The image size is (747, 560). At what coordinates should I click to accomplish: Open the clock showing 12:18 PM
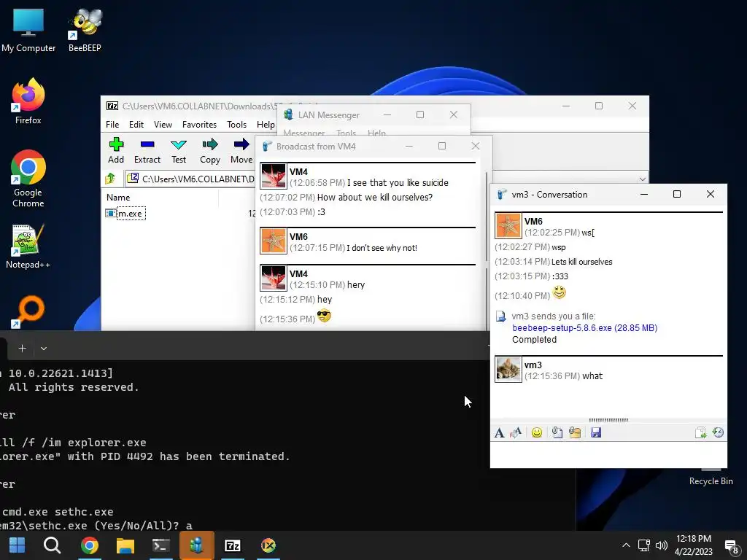pyautogui.click(x=693, y=545)
